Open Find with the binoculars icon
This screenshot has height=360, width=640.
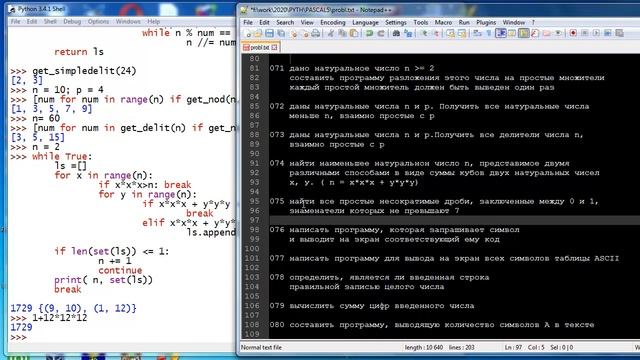396,33
